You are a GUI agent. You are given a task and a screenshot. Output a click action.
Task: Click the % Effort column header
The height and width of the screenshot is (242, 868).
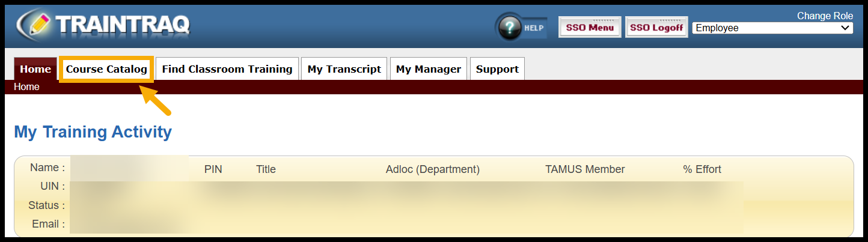[702, 169]
